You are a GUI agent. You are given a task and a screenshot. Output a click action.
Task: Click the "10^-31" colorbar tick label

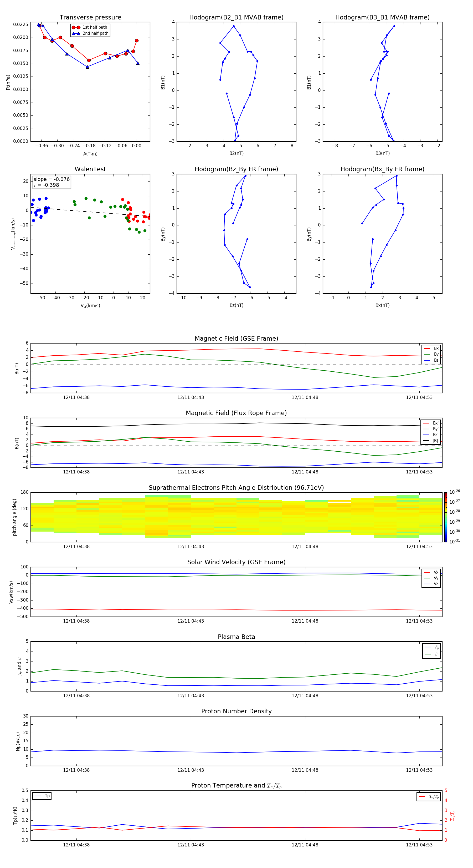455,542
